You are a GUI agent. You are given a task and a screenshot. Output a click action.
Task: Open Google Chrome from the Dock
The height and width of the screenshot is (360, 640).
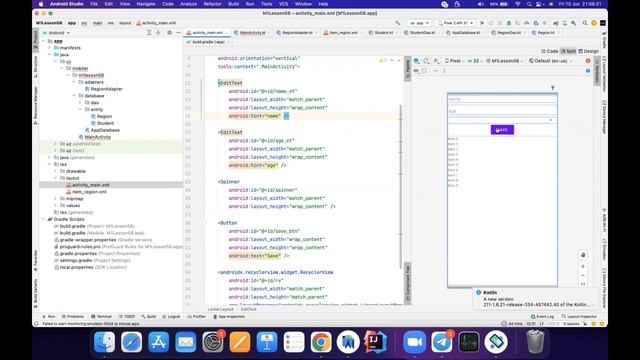[321, 342]
